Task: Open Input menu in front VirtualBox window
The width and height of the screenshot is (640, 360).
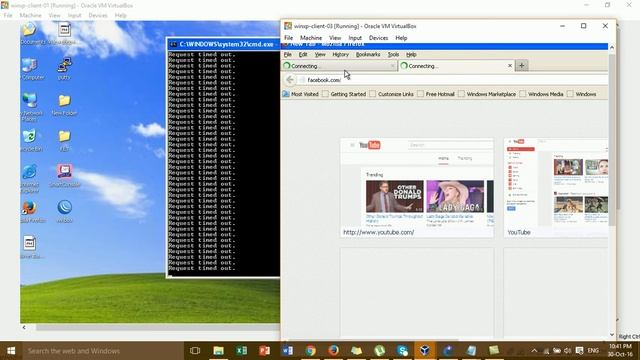Action: [355, 38]
